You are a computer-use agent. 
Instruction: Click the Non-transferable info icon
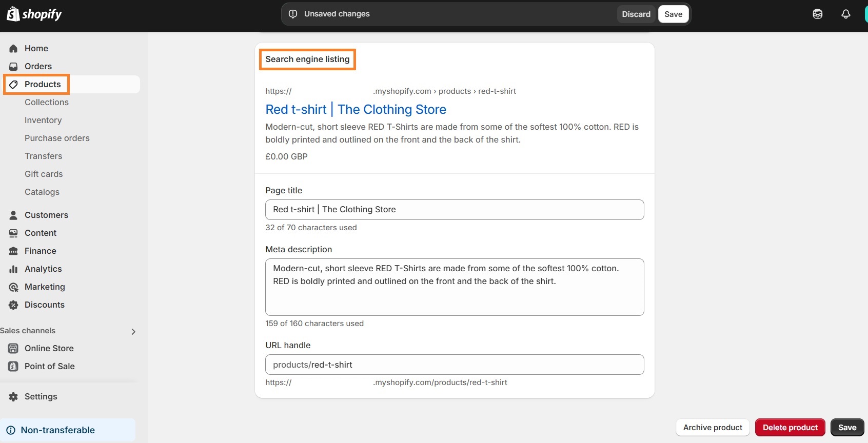pyautogui.click(x=11, y=430)
